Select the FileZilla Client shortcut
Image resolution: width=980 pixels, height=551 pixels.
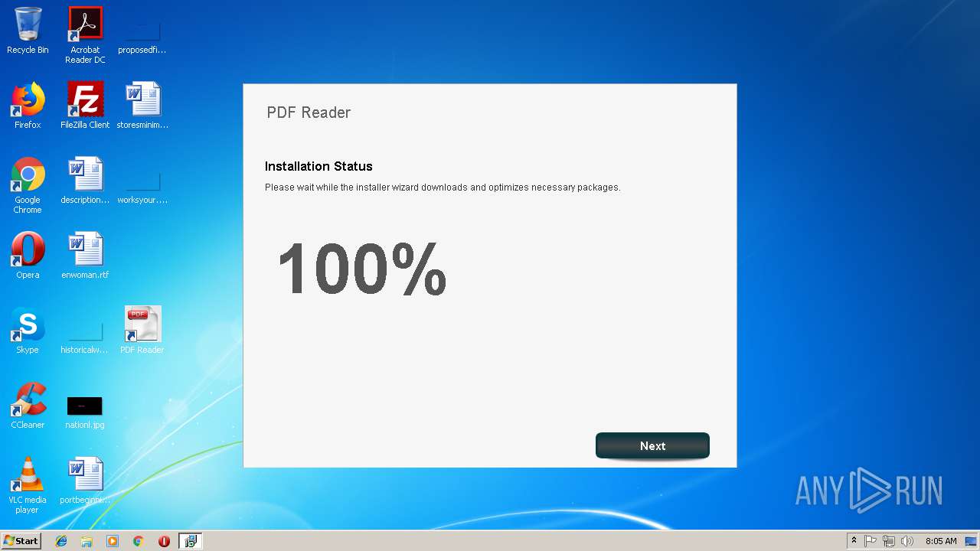click(x=85, y=106)
